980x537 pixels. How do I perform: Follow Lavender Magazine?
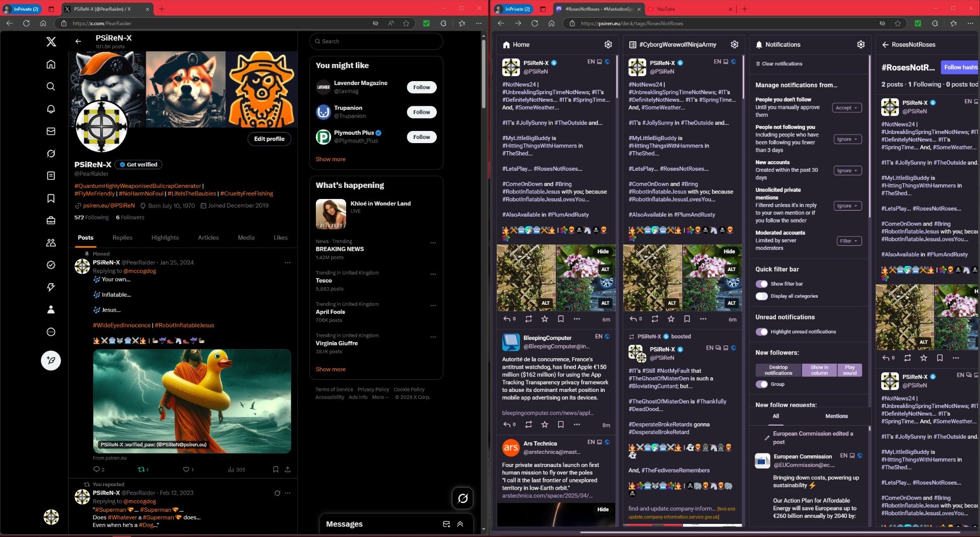click(x=421, y=87)
